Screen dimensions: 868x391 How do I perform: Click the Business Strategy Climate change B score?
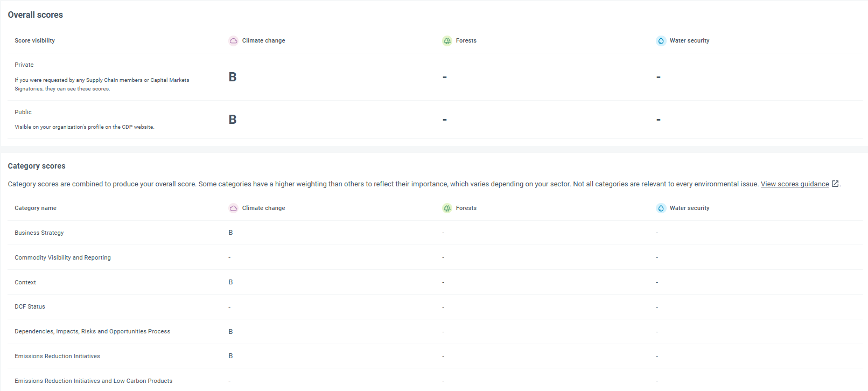point(230,233)
